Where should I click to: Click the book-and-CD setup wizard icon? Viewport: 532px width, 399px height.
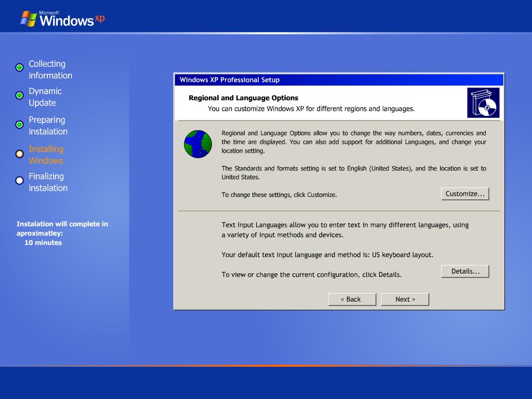483,103
